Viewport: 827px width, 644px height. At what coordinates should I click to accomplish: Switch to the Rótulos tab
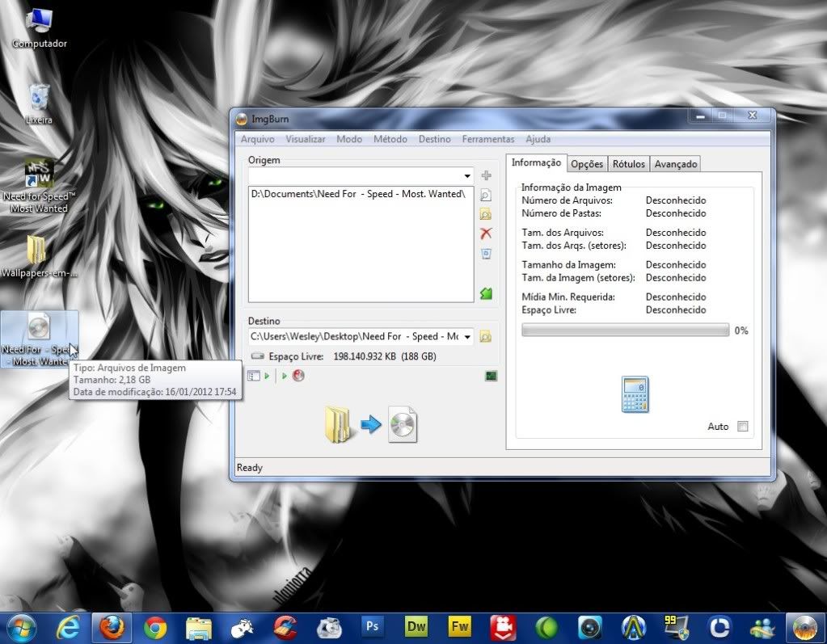[628, 164]
